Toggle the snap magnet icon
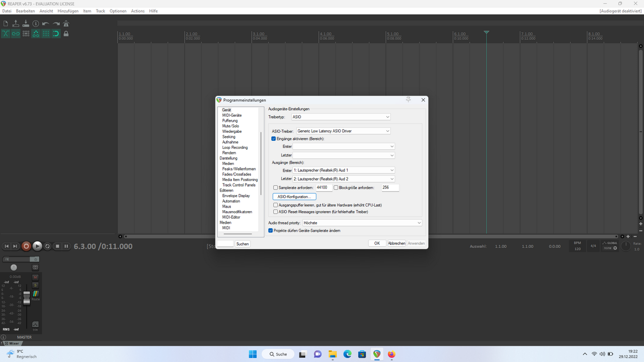The image size is (644, 362). (56, 34)
